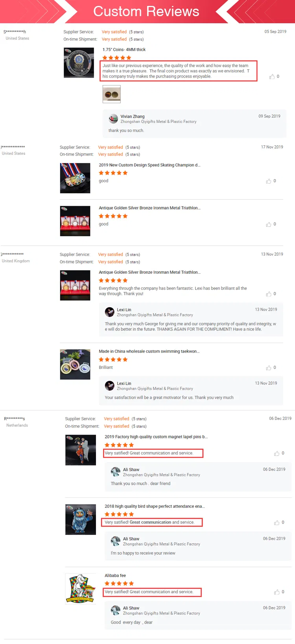
Task: Open "Made in China wholesale custom swimming" product link
Action: click(149, 351)
